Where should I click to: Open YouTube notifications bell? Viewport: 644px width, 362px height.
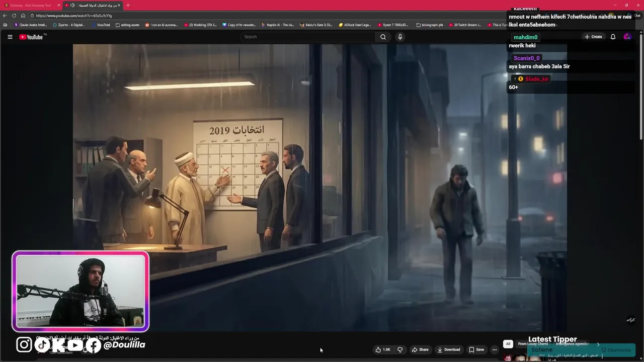tap(613, 37)
